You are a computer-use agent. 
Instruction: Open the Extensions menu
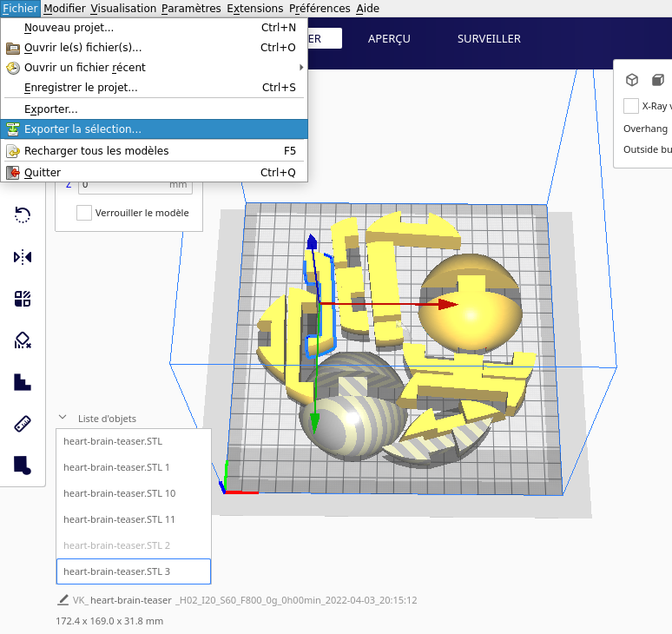pos(255,8)
